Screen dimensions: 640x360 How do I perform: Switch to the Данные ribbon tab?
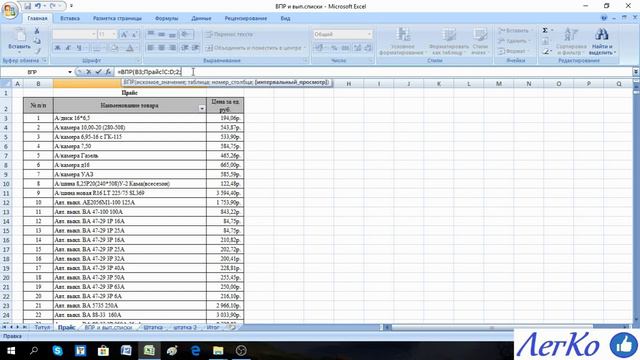click(201, 18)
